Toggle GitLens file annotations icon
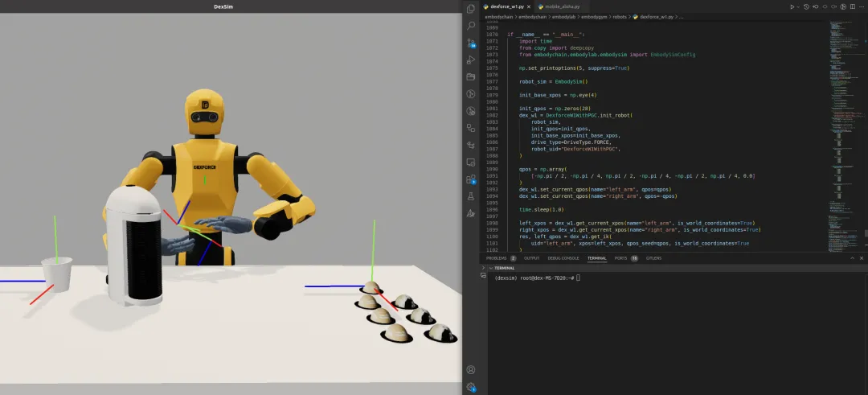 coord(844,6)
